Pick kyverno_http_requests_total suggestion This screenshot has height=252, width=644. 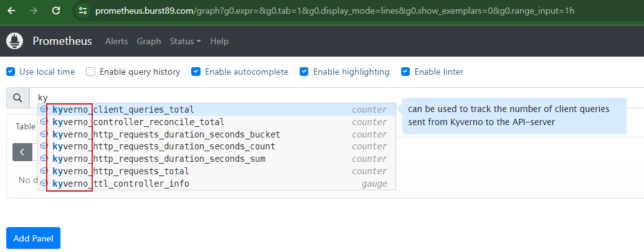[x=217, y=171]
